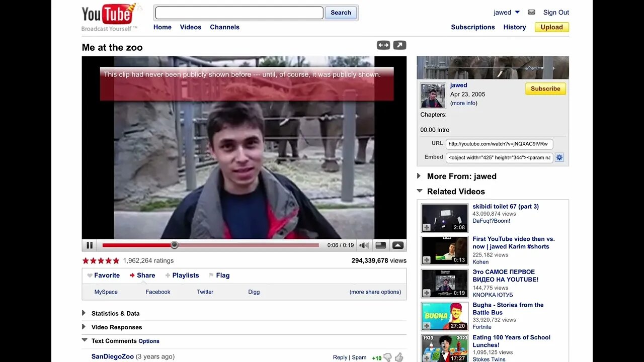Open SanDiegoZoo's profile link
The image size is (644, 362).
113,356
